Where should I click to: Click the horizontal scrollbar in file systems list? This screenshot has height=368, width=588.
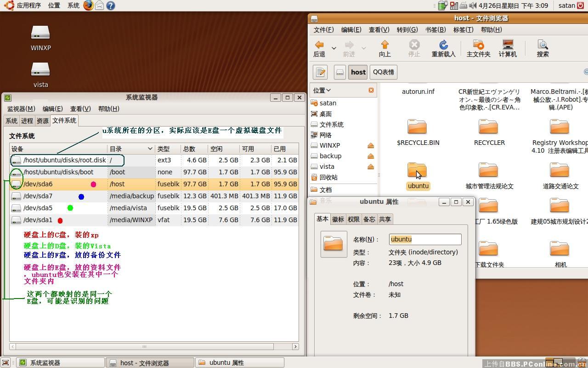144,346
